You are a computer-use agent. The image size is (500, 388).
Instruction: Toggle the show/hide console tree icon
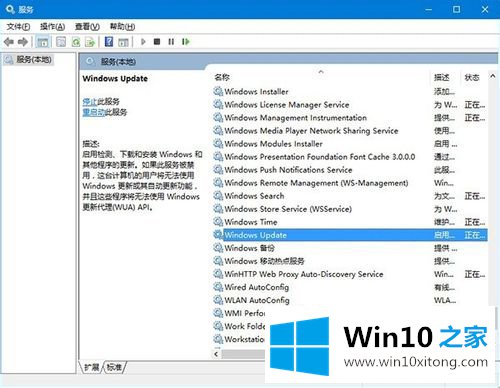tap(43, 42)
